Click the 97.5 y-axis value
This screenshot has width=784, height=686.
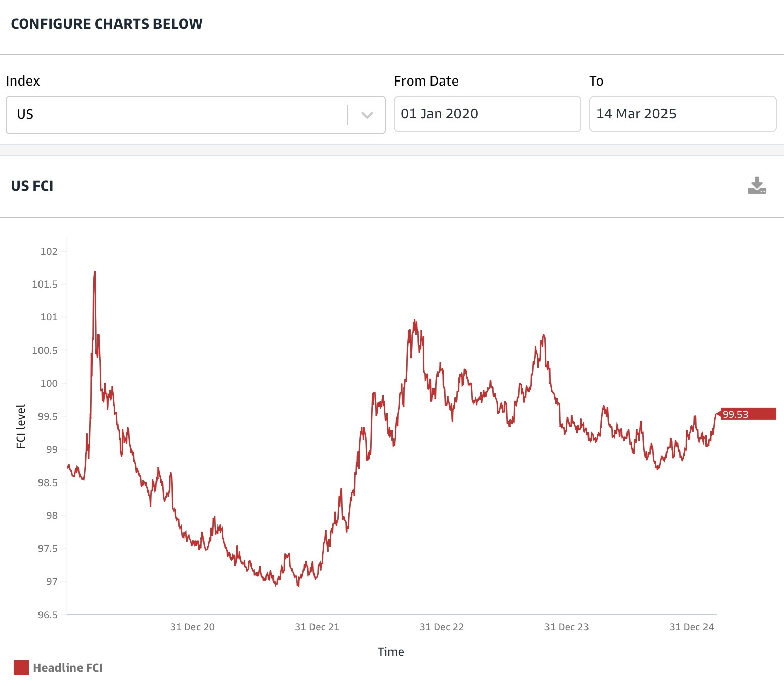click(48, 548)
